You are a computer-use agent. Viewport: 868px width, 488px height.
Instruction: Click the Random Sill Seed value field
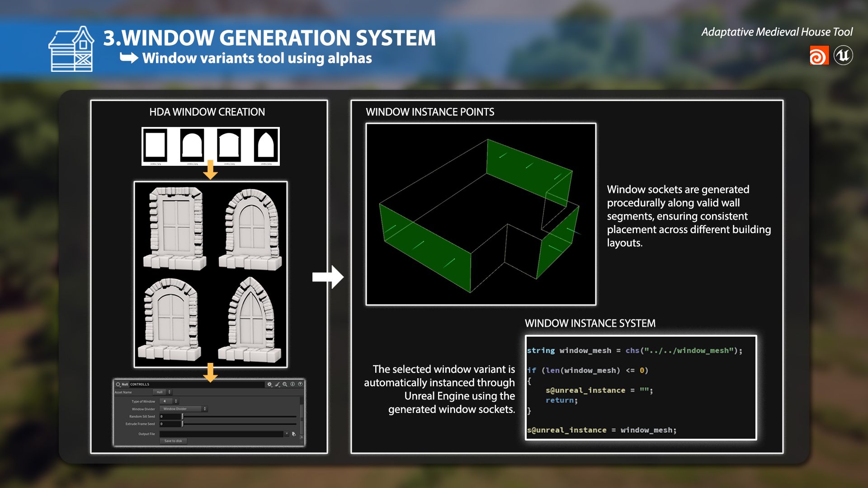point(170,417)
